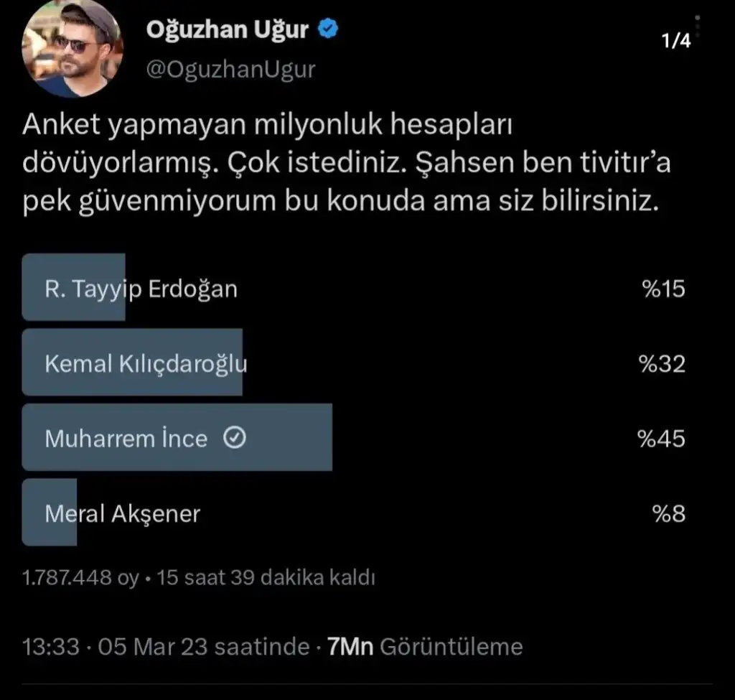Open the @OguzhanUgur handle link
The width and height of the screenshot is (735, 700).
pos(230,69)
